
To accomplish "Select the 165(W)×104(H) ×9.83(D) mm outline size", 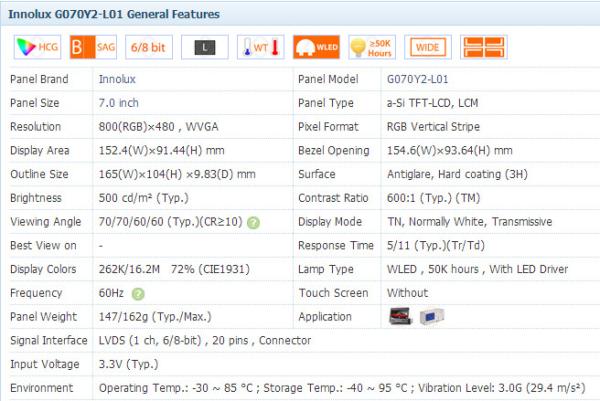I will pyautogui.click(x=177, y=174).
